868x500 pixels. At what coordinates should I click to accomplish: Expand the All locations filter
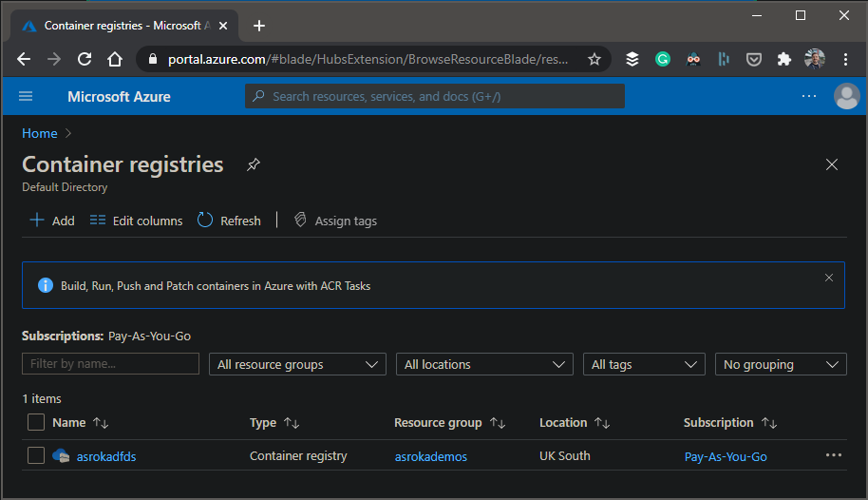point(484,364)
